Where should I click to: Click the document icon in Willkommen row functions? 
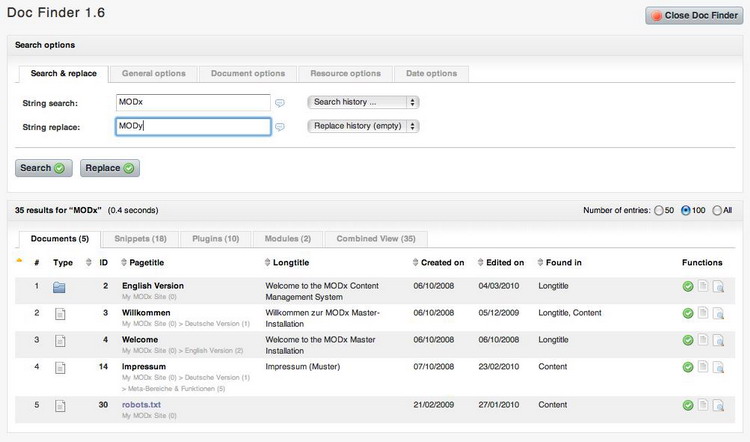[703, 314]
